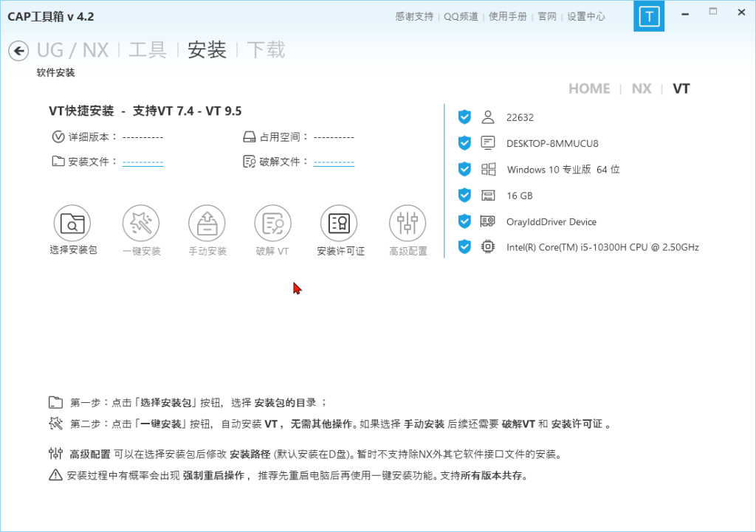Open 安装许可证 certificate icon
The image size is (756, 532).
click(x=339, y=223)
